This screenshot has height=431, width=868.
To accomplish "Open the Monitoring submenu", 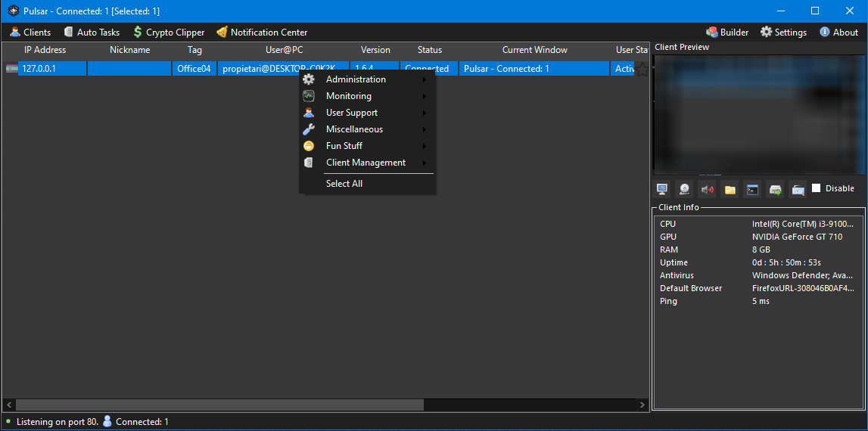I will click(368, 96).
